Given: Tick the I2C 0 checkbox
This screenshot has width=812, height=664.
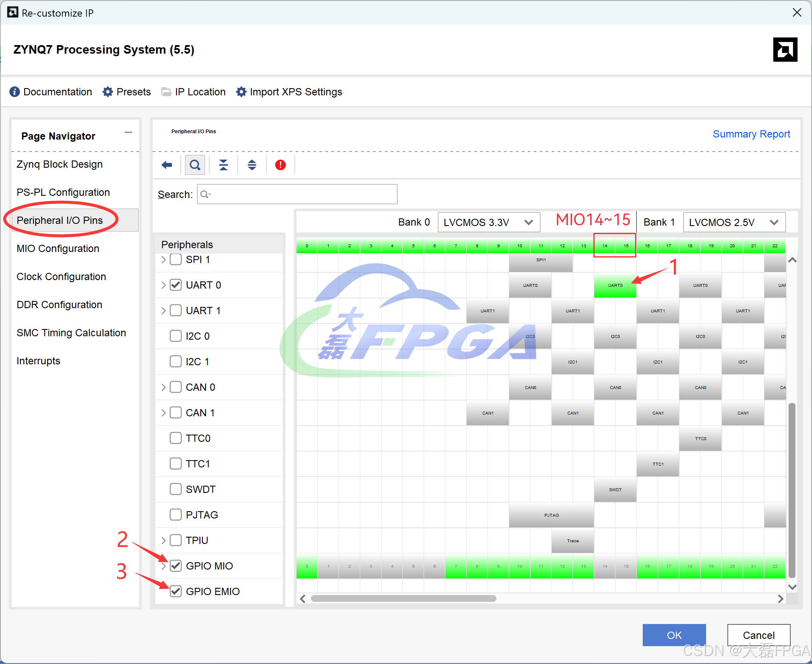Looking at the screenshot, I should point(176,336).
